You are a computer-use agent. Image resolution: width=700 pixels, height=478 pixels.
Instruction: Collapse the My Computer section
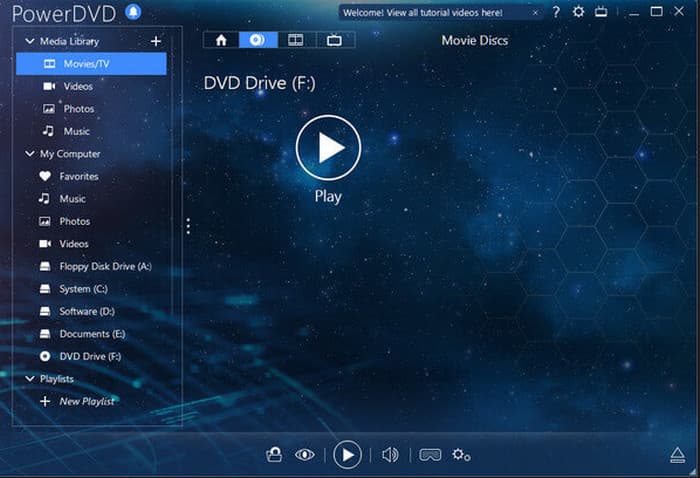pyautogui.click(x=30, y=154)
